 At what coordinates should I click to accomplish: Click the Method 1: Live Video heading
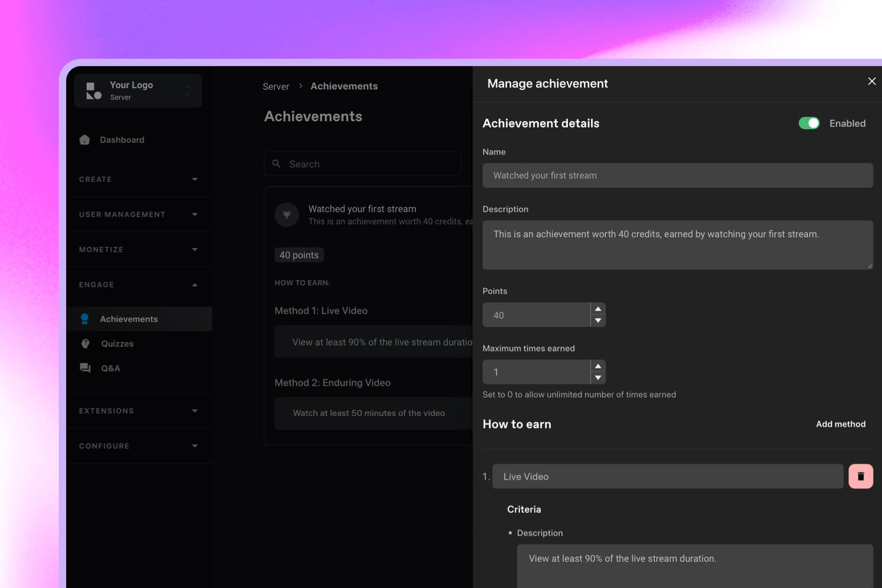click(321, 311)
